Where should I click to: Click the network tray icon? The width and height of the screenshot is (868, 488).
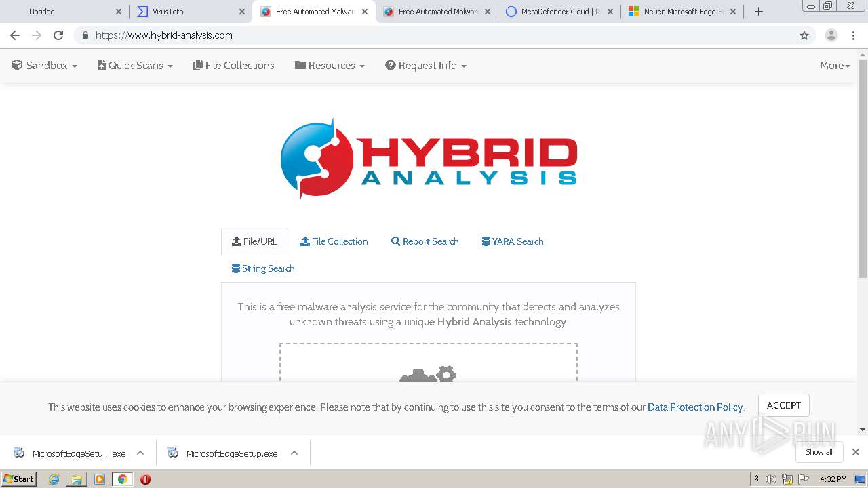787,479
